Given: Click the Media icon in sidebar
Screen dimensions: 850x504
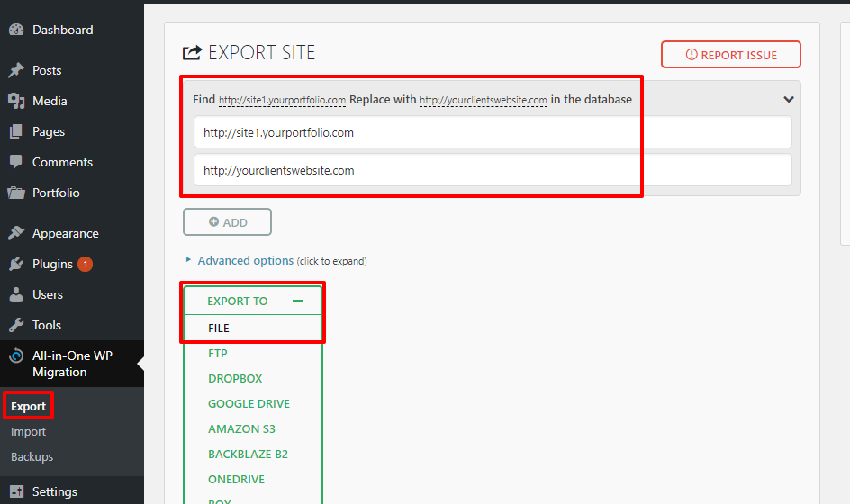Looking at the screenshot, I should 16,101.
